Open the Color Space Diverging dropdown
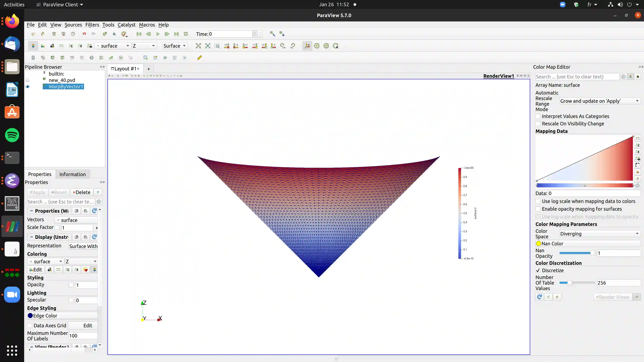The height and width of the screenshot is (362, 644). (600, 234)
